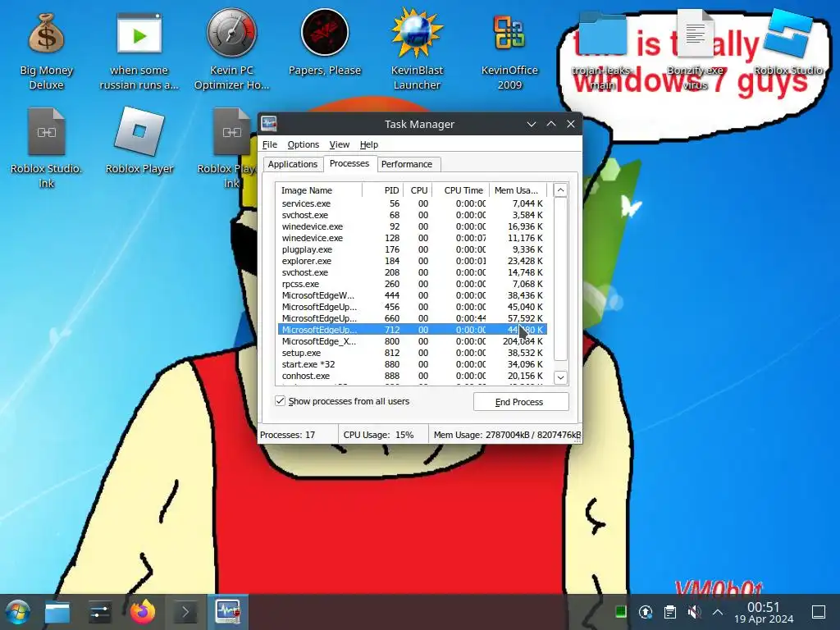Switch to the Applications tab

pyautogui.click(x=293, y=164)
